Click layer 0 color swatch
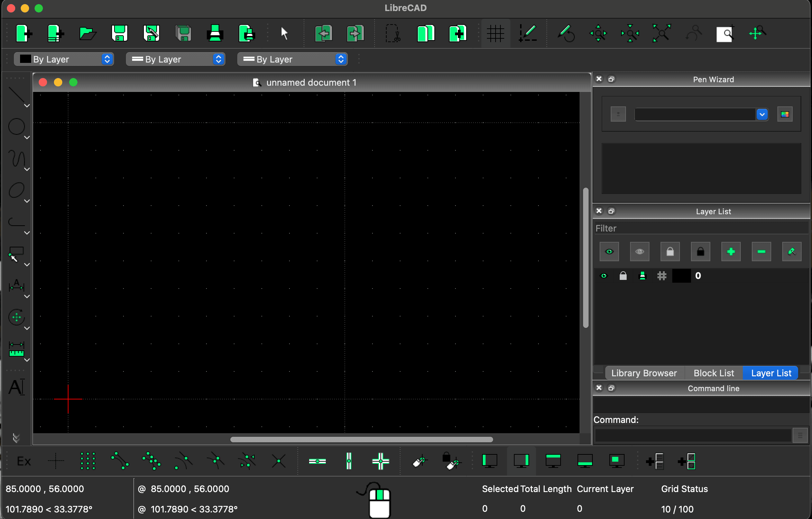 681,276
